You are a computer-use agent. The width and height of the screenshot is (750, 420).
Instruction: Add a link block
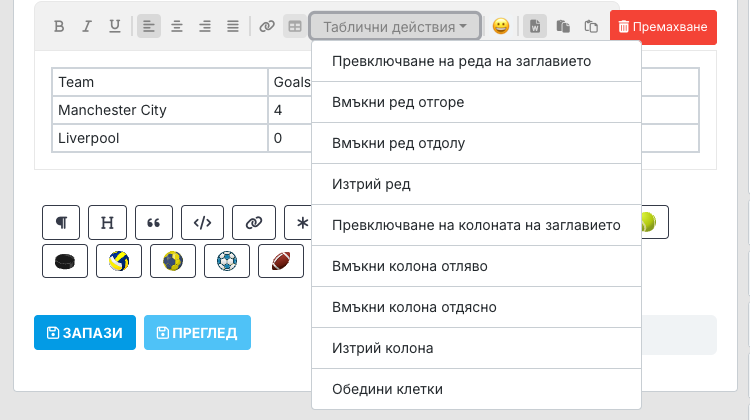coord(254,222)
